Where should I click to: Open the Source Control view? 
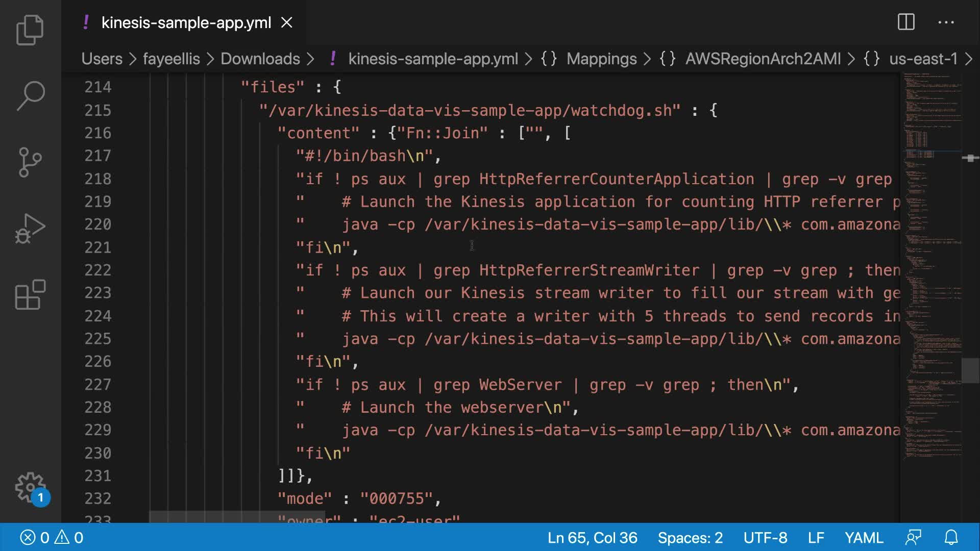[x=30, y=162]
